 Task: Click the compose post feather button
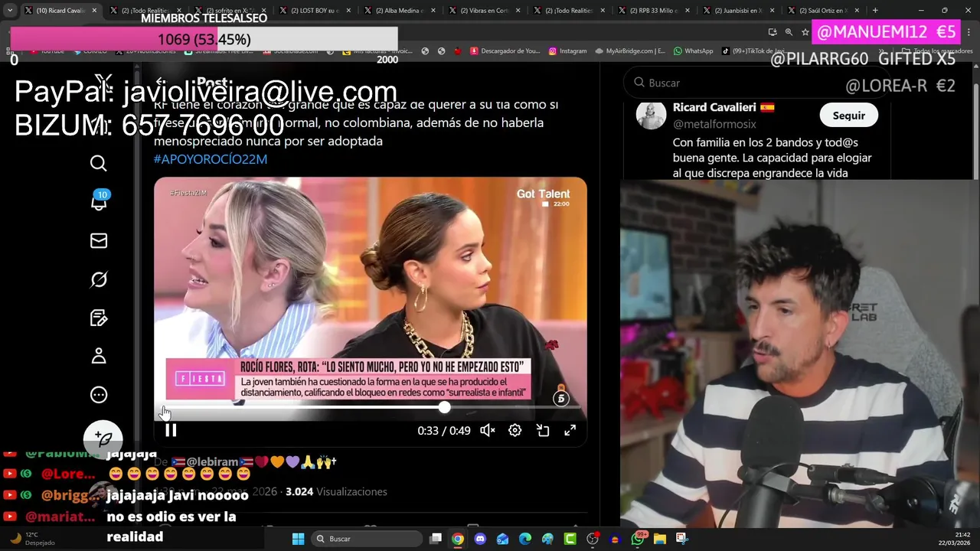[103, 439]
